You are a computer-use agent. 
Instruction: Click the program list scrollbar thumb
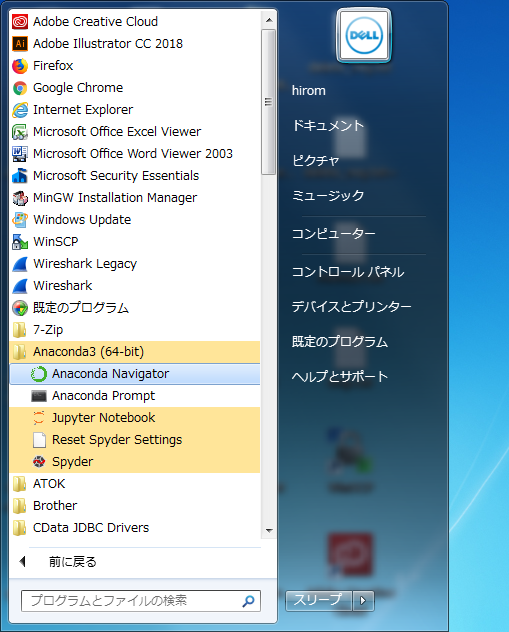point(268,102)
